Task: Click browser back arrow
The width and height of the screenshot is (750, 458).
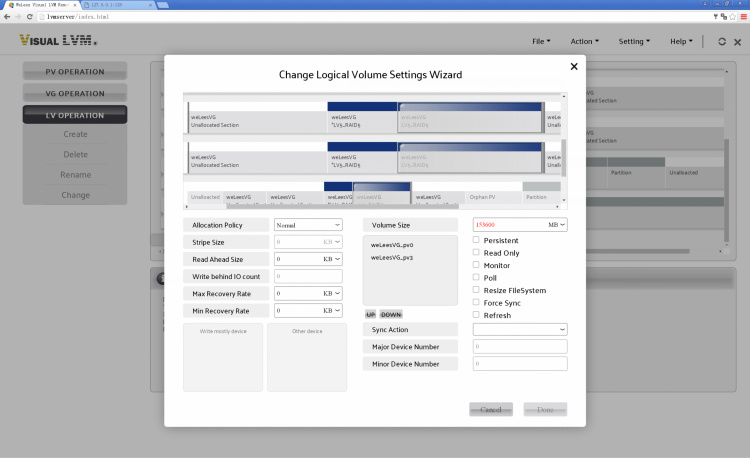Action: 7,17
